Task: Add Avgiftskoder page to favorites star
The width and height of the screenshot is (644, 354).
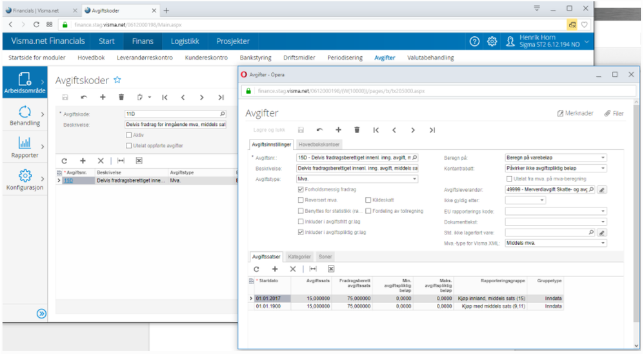Action: (117, 79)
